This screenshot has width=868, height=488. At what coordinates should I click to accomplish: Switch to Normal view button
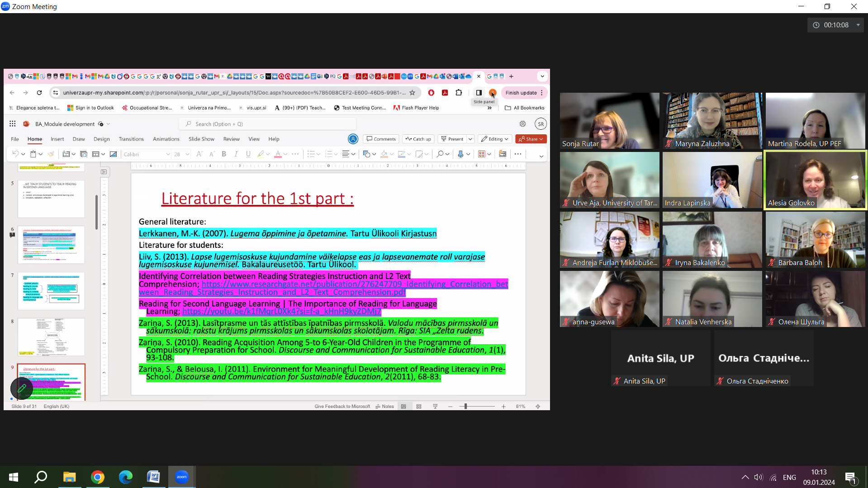(403, 407)
